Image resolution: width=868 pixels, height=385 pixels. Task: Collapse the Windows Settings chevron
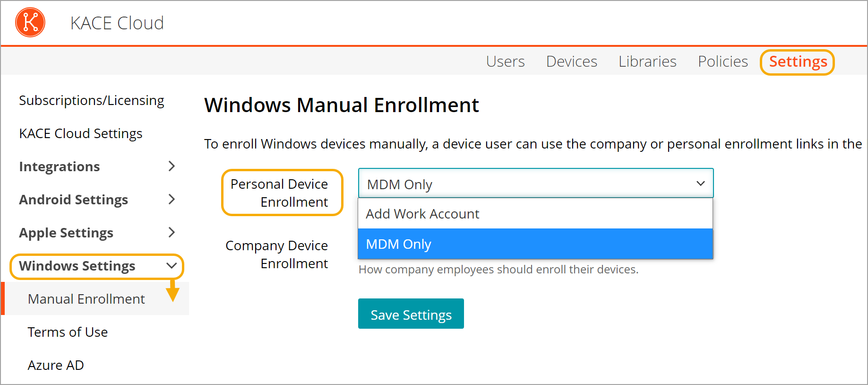coord(172,266)
